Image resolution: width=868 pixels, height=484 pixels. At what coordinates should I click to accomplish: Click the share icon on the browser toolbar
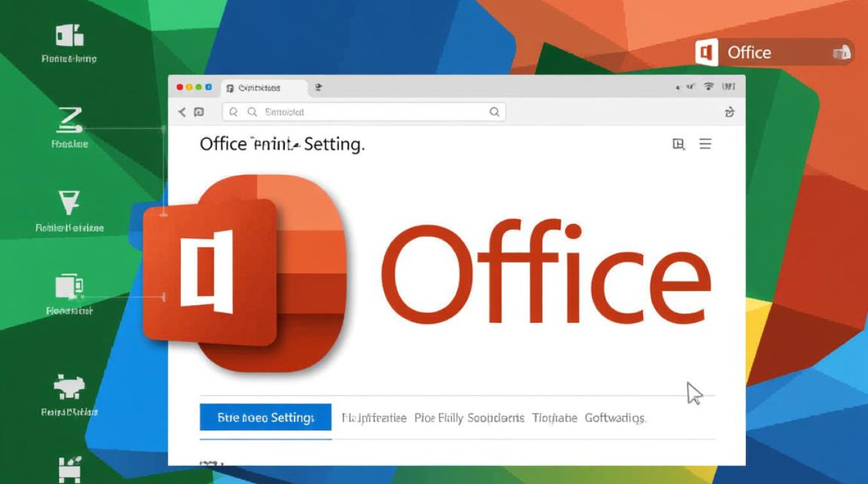[x=729, y=112]
